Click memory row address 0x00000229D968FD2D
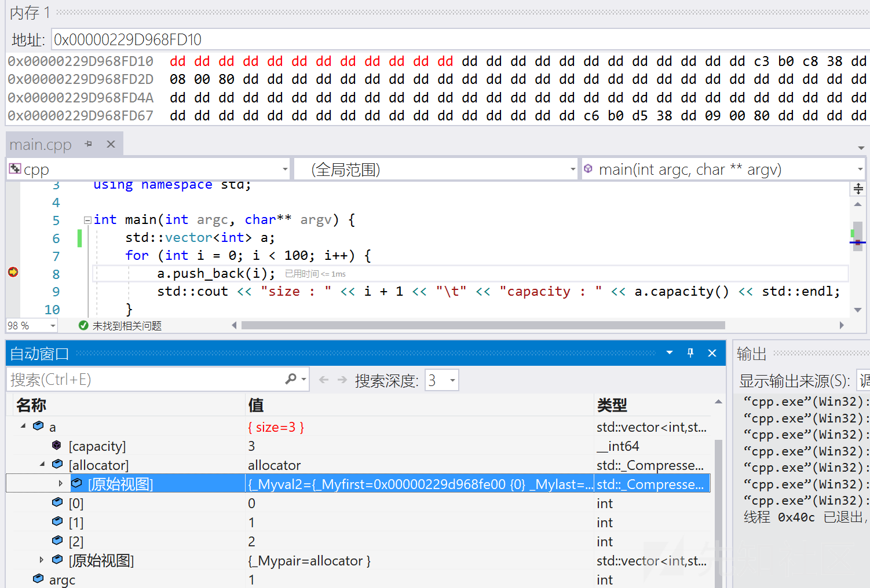This screenshot has width=870, height=588. 81,79
